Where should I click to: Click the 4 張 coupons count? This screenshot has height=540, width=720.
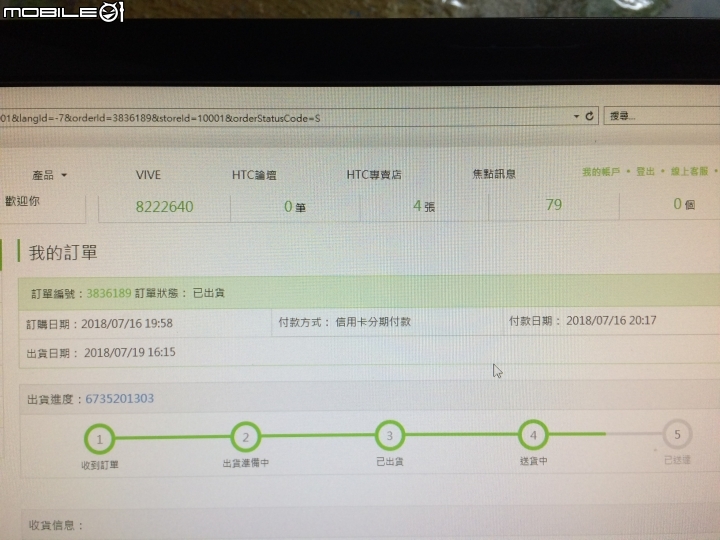(424, 206)
